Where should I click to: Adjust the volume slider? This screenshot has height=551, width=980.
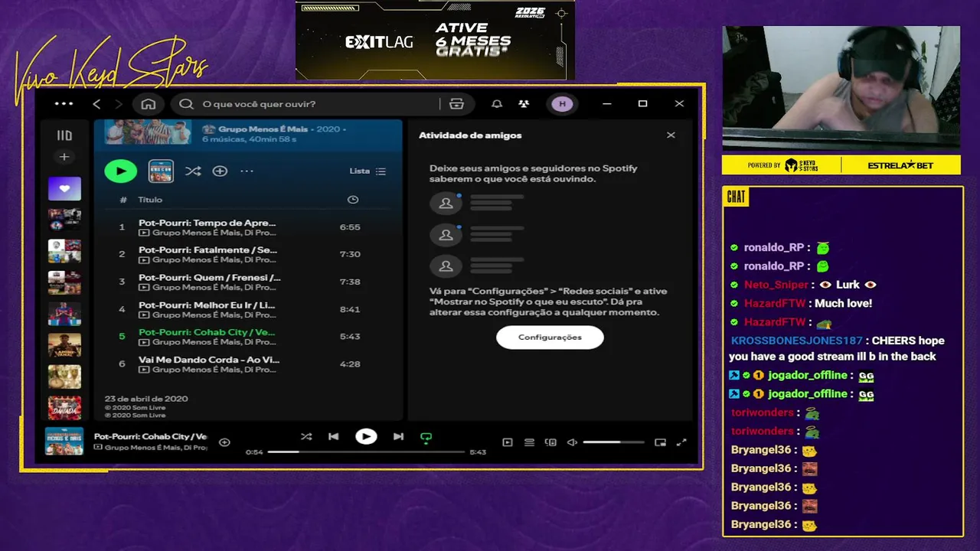(613, 442)
